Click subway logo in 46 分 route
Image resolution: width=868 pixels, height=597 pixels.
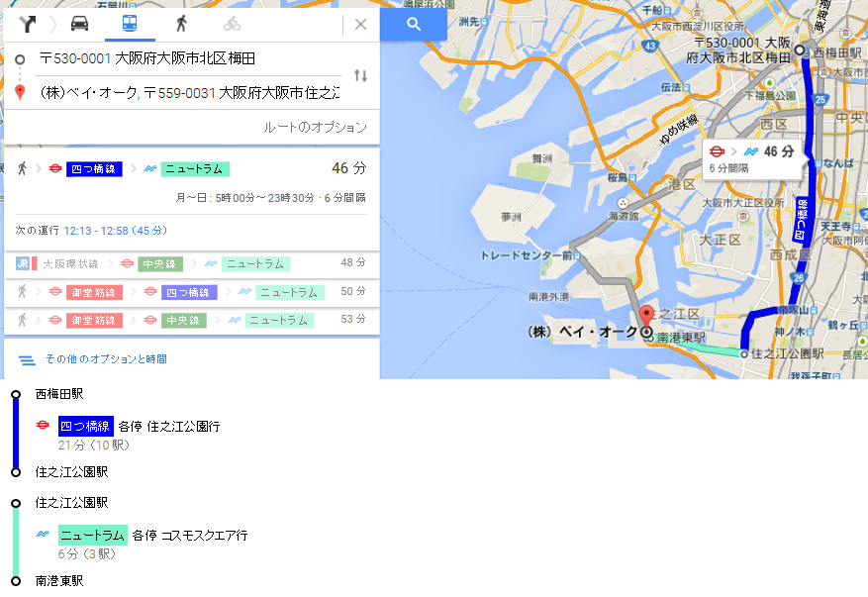[x=55, y=168]
